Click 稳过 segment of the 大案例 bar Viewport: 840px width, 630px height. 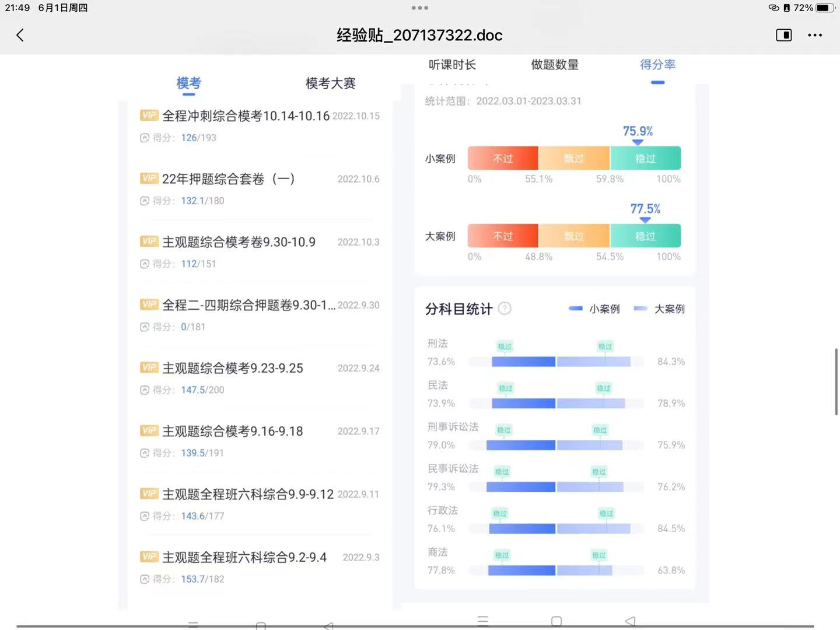click(x=645, y=236)
